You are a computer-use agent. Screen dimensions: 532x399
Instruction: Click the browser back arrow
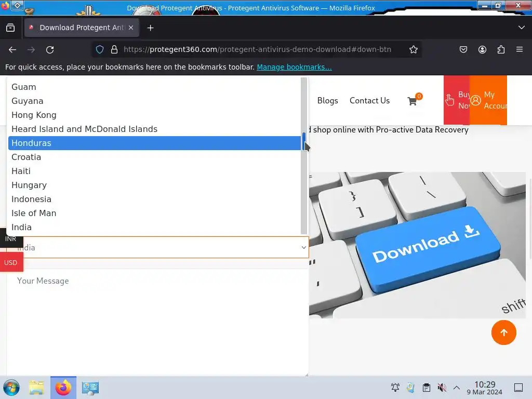click(x=12, y=50)
